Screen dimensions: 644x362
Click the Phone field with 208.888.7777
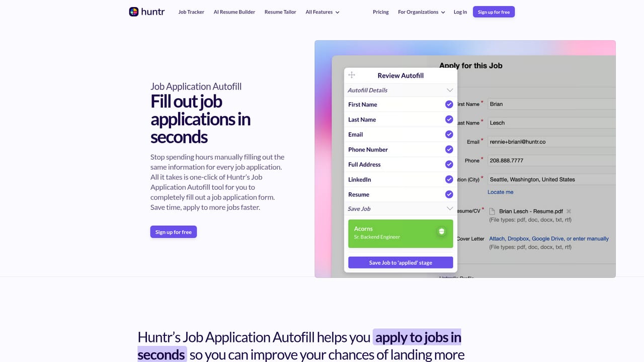(551, 160)
